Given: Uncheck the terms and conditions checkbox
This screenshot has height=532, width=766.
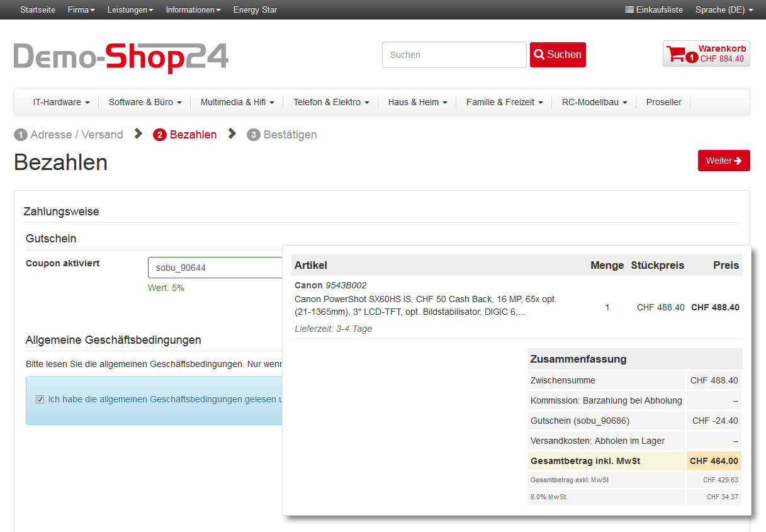Looking at the screenshot, I should 40,399.
